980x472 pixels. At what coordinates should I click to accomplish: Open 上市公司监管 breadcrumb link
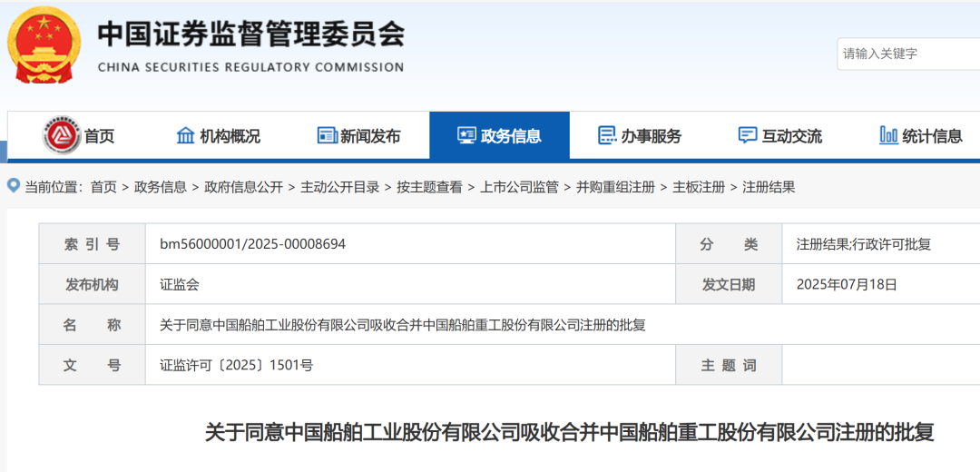519,187
